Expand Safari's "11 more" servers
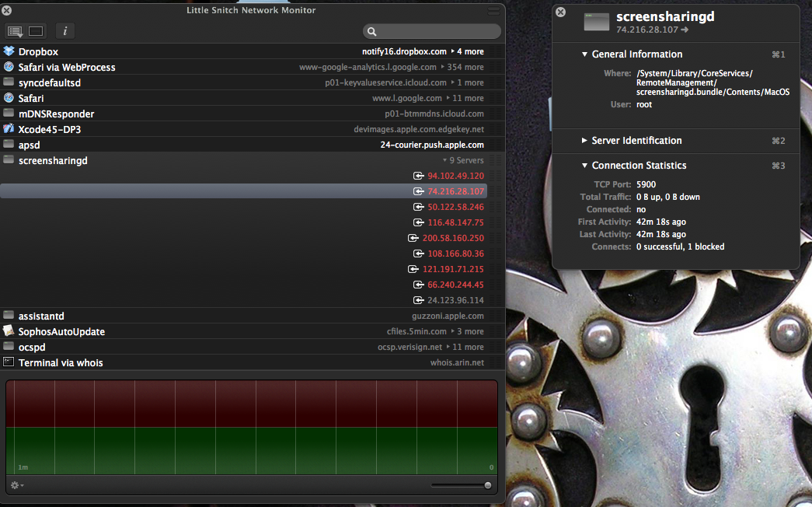This screenshot has height=507, width=812. point(465,98)
